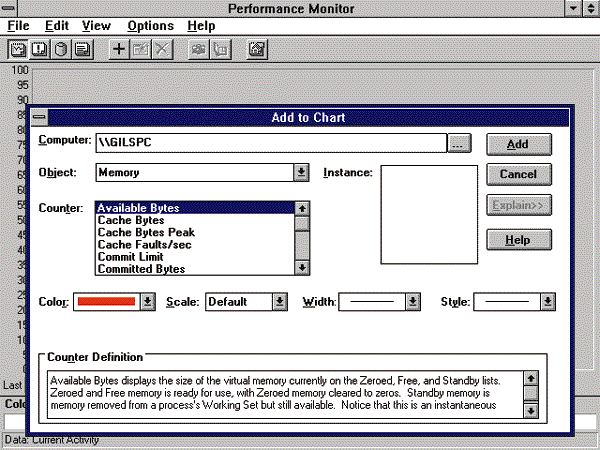Viewport: 600px width, 450px height.
Task: Click the Explain>> button
Action: (x=518, y=205)
